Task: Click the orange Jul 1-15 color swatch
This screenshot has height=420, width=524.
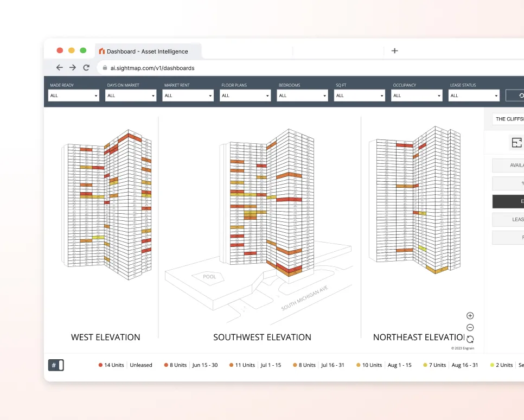Action: tap(232, 365)
